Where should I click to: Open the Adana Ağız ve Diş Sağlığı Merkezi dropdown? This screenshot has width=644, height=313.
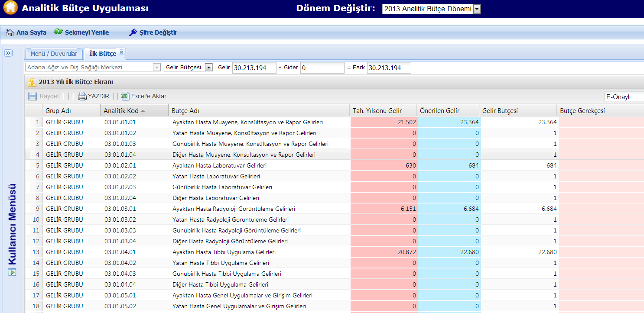[x=93, y=68]
